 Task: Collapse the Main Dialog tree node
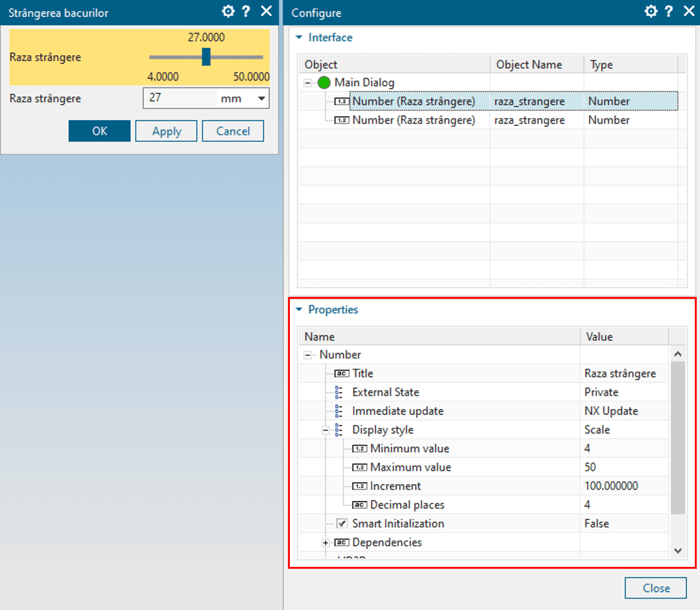[308, 83]
